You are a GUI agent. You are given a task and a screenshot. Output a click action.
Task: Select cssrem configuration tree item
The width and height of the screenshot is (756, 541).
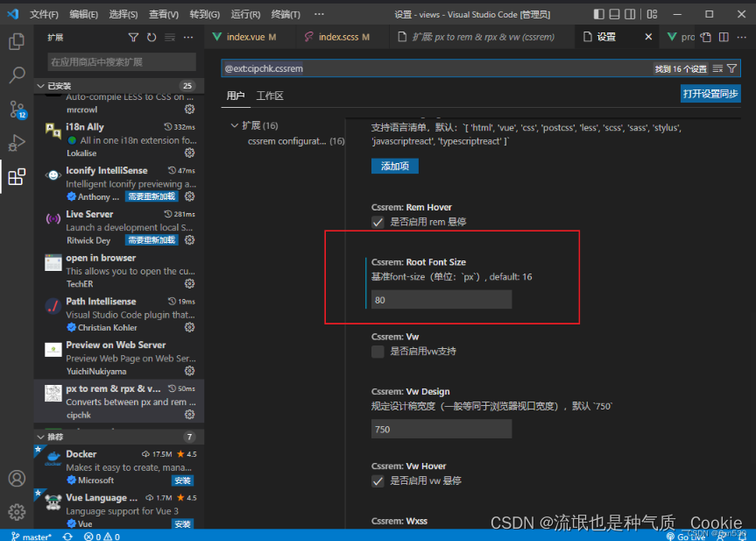296,141
